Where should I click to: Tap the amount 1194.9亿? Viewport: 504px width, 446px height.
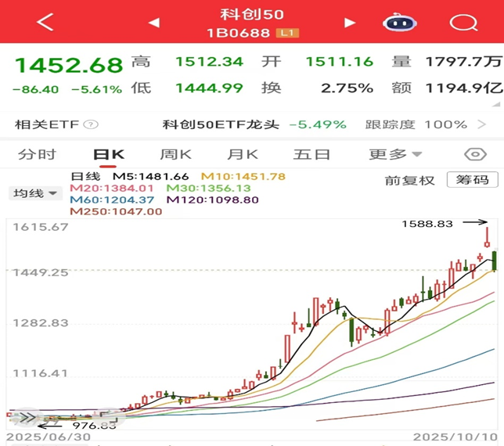(464, 88)
